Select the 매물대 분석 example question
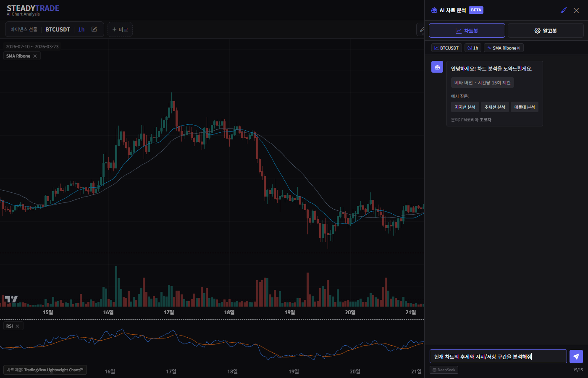Viewport: 588px width, 378px height. [525, 107]
